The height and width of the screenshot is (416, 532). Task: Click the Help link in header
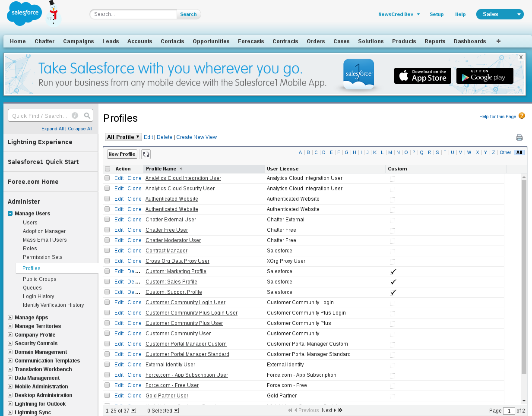pos(460,14)
